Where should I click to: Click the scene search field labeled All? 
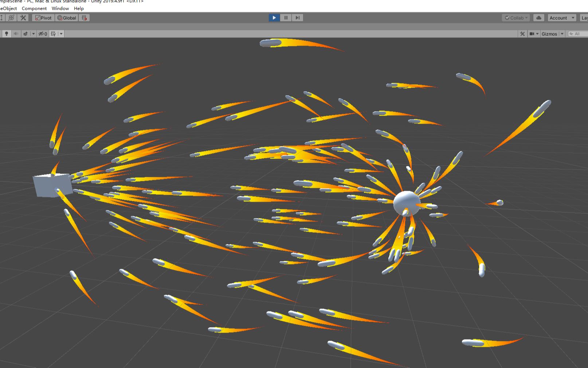click(577, 34)
